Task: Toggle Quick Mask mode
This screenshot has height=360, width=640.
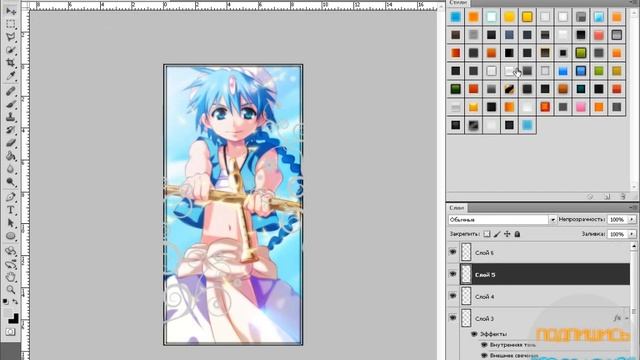Action: pyautogui.click(x=11, y=332)
